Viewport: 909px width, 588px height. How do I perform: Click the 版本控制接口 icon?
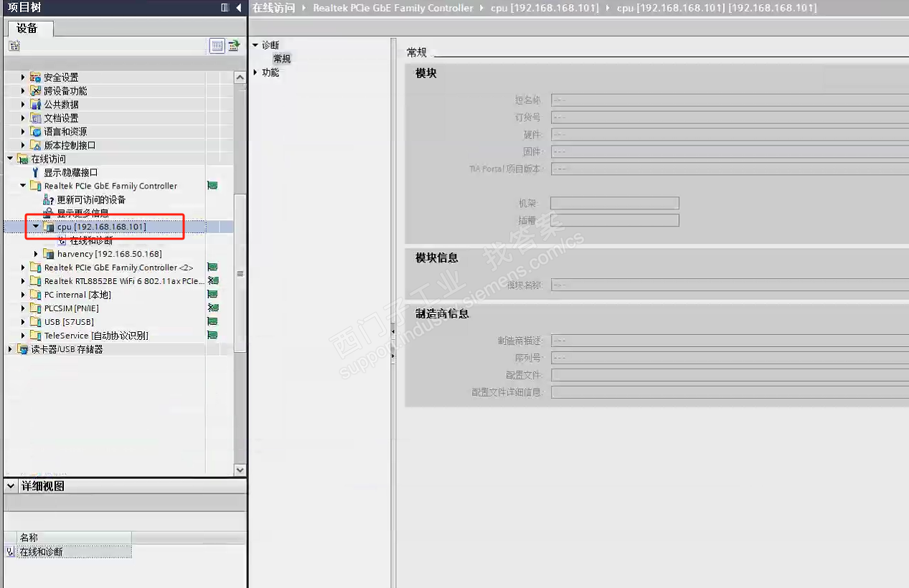[x=36, y=146]
